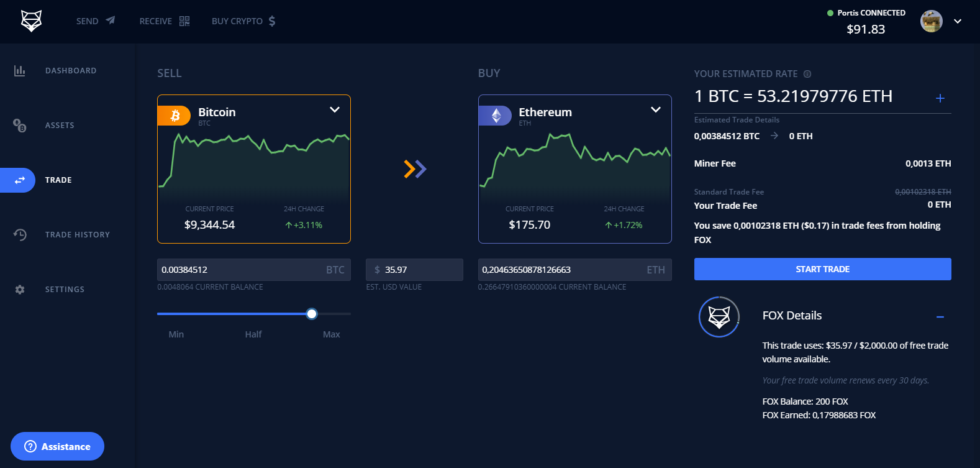Click the sell amount slider handle
The height and width of the screenshot is (468, 980).
point(312,314)
